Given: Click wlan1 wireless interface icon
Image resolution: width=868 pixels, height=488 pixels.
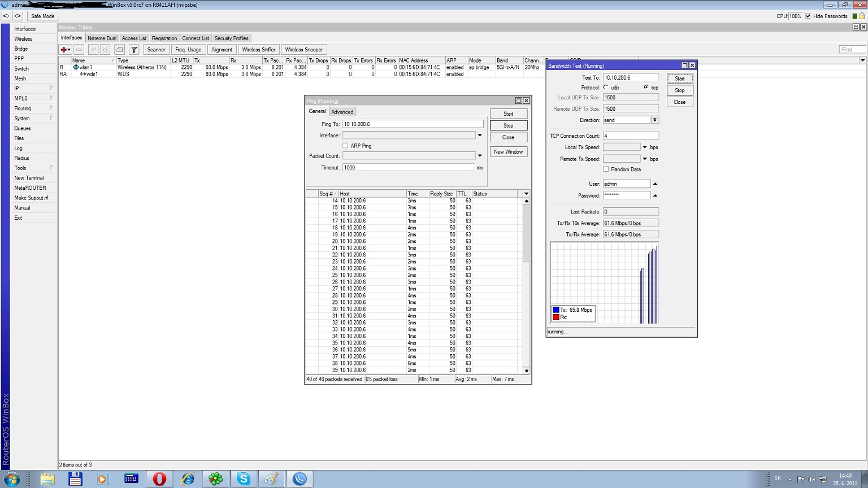Looking at the screenshot, I should tap(76, 67).
